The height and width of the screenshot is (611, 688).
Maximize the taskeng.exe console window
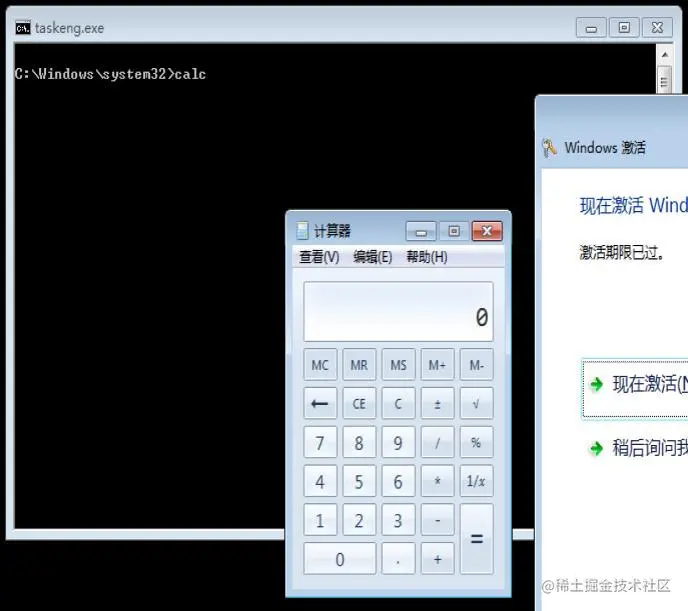point(624,28)
